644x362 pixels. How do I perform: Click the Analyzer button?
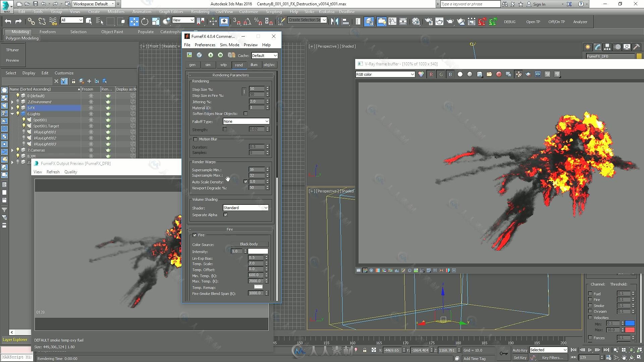pos(580,22)
